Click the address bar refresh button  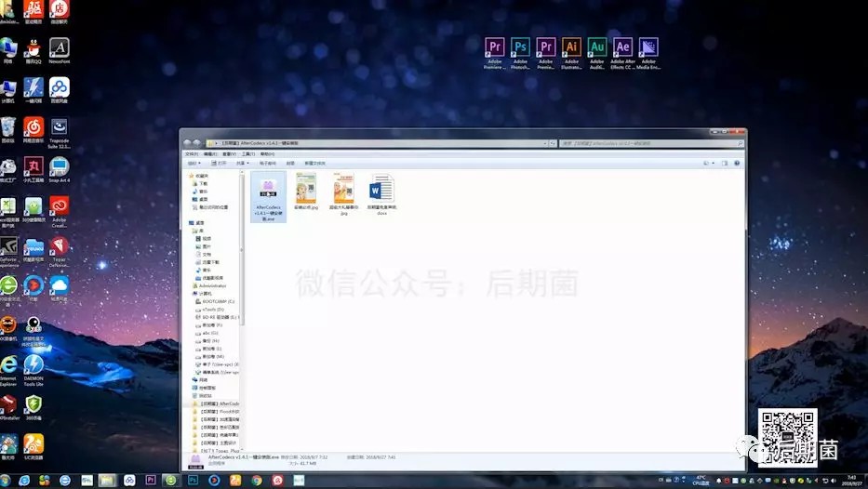tap(553, 143)
